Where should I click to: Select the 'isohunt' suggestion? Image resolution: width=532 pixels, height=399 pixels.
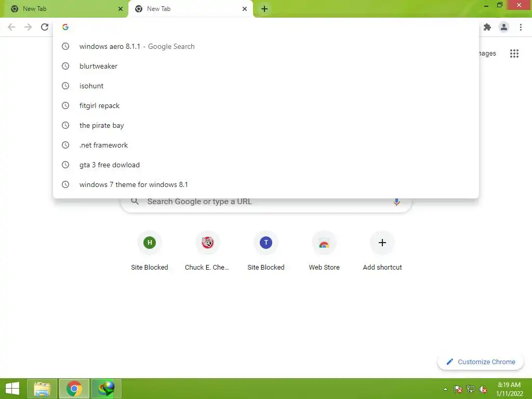point(266,86)
